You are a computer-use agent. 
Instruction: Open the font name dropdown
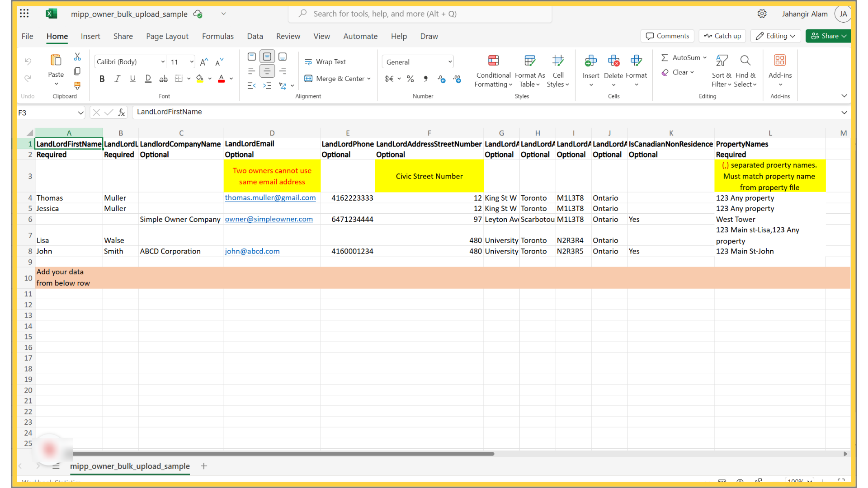pyautogui.click(x=163, y=62)
